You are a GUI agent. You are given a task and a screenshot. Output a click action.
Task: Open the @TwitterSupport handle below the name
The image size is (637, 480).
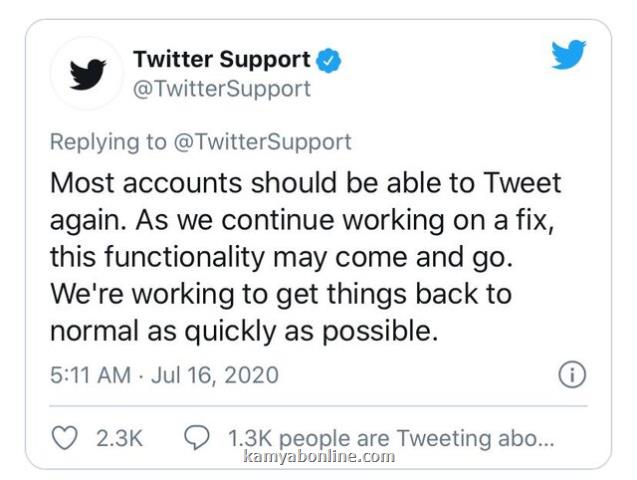[x=222, y=89]
